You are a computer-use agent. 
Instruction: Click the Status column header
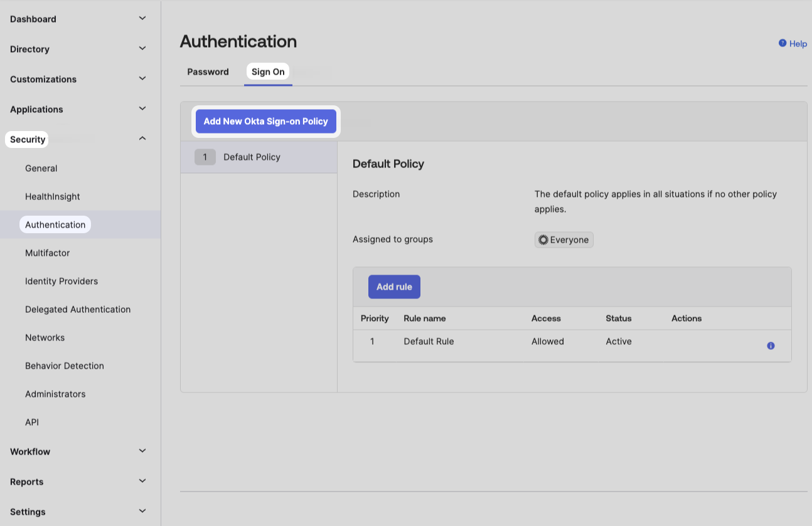click(x=619, y=318)
